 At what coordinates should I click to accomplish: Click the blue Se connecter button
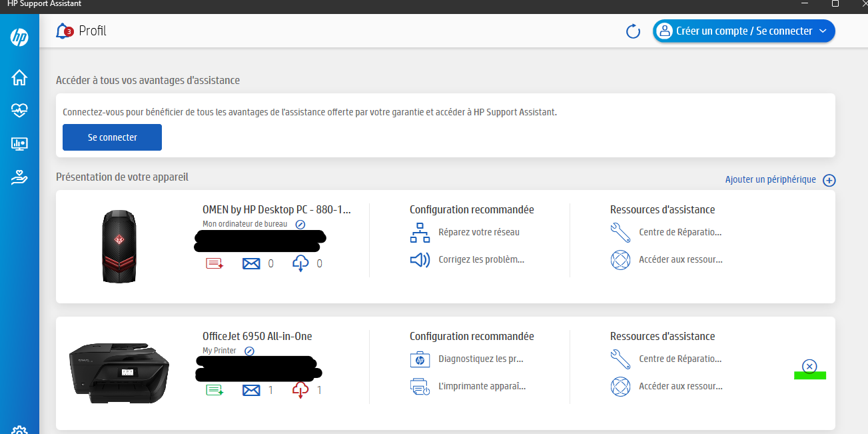pos(112,137)
